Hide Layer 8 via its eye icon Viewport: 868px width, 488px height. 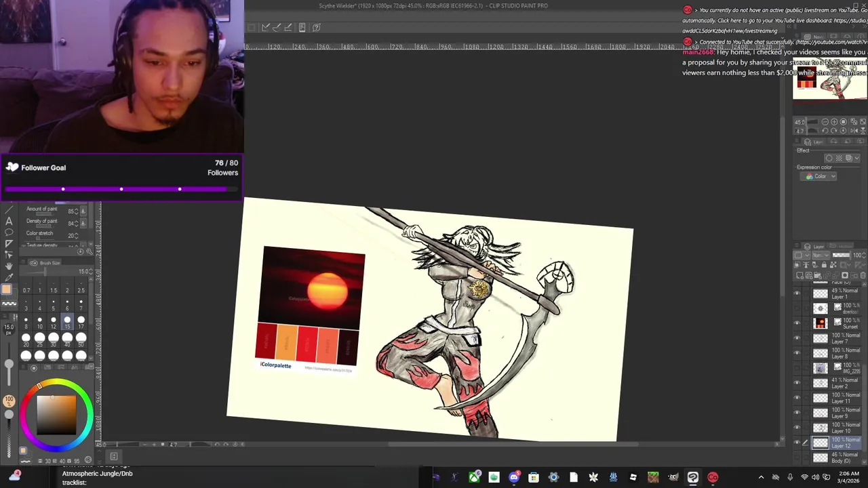click(797, 353)
